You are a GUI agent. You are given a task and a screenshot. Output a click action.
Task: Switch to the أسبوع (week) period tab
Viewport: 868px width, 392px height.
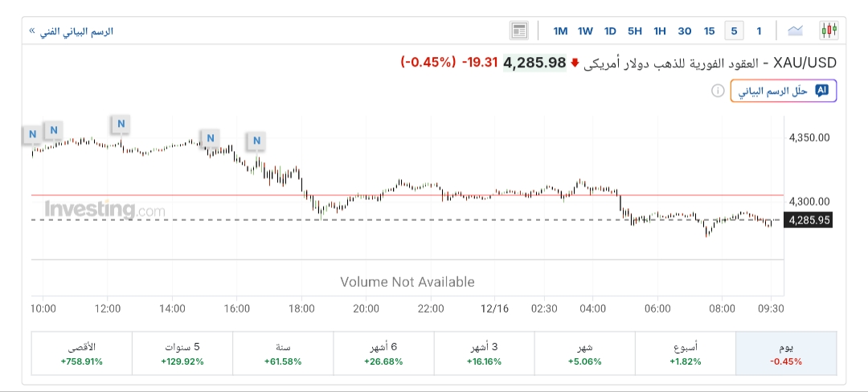click(686, 353)
